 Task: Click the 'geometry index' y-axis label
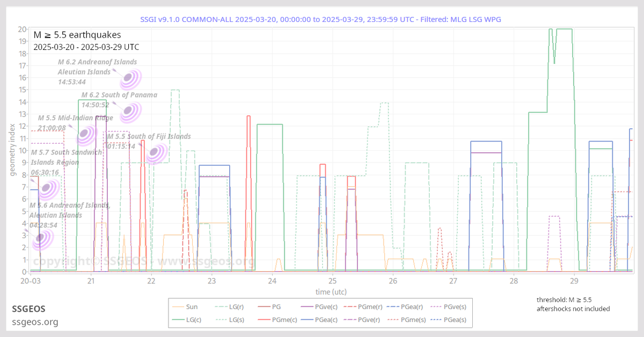pyautogui.click(x=13, y=151)
